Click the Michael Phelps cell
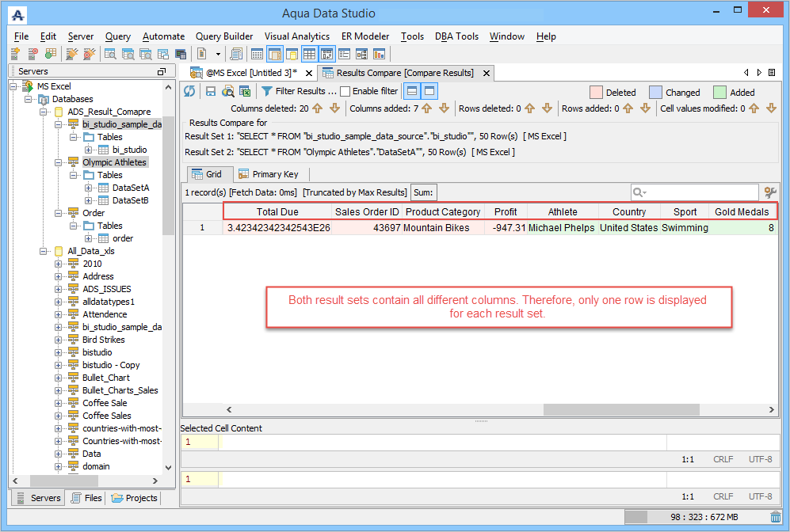This screenshot has width=790, height=532. click(x=561, y=228)
